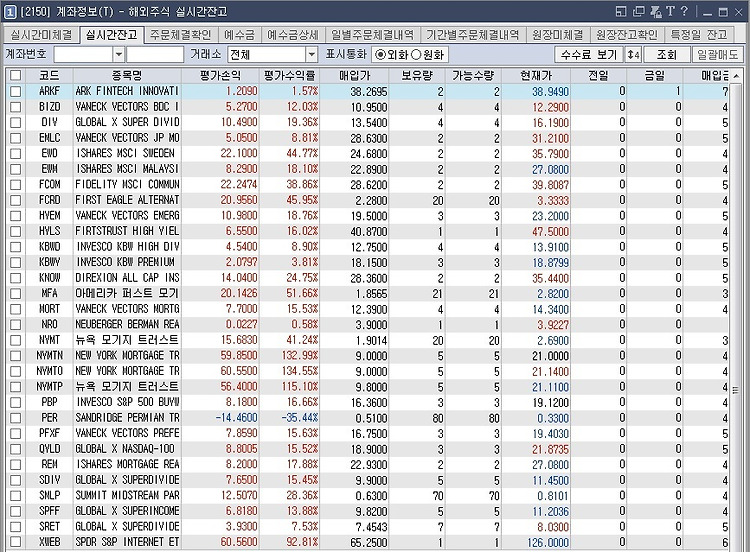Toggle the pin lock icon in title bar
Viewport: 750px width, 552px height.
point(656,11)
